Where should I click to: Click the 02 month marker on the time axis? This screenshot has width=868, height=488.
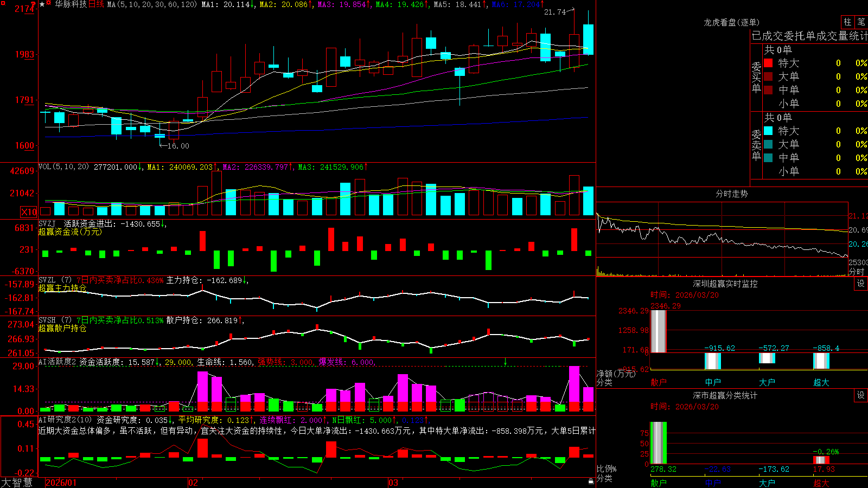193,483
